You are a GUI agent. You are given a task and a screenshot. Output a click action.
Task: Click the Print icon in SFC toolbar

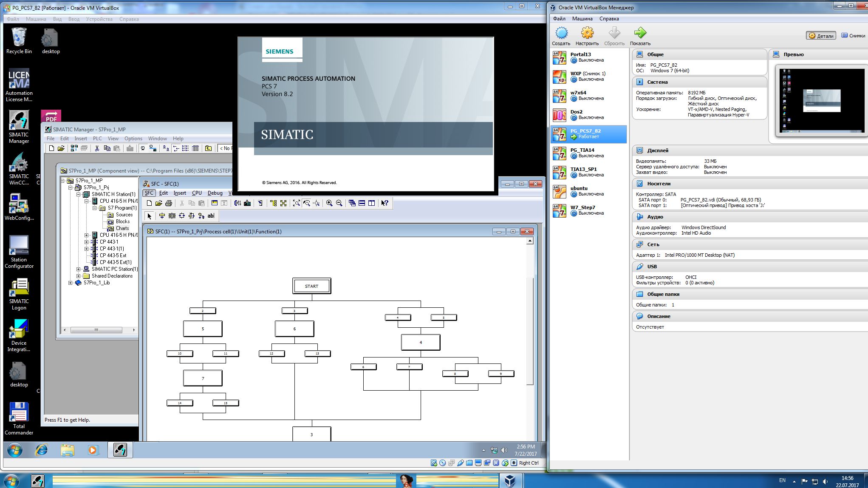click(169, 203)
